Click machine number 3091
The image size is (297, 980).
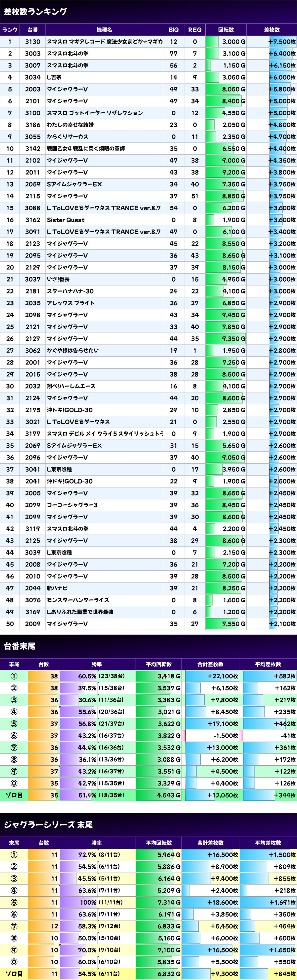pos(33,232)
